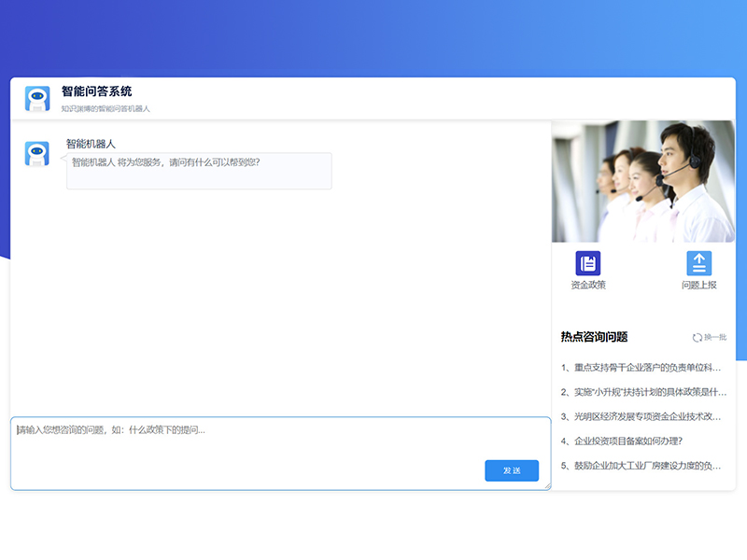The height and width of the screenshot is (560, 747).
Task: Click the customer service banner image
Action: click(643, 181)
